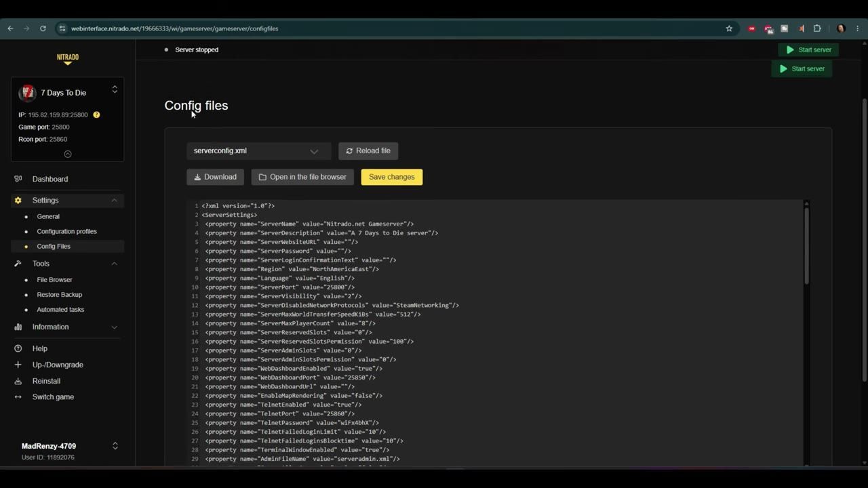This screenshot has width=868, height=488.
Task: Collapse the Tools section chevron
Action: [114, 264]
